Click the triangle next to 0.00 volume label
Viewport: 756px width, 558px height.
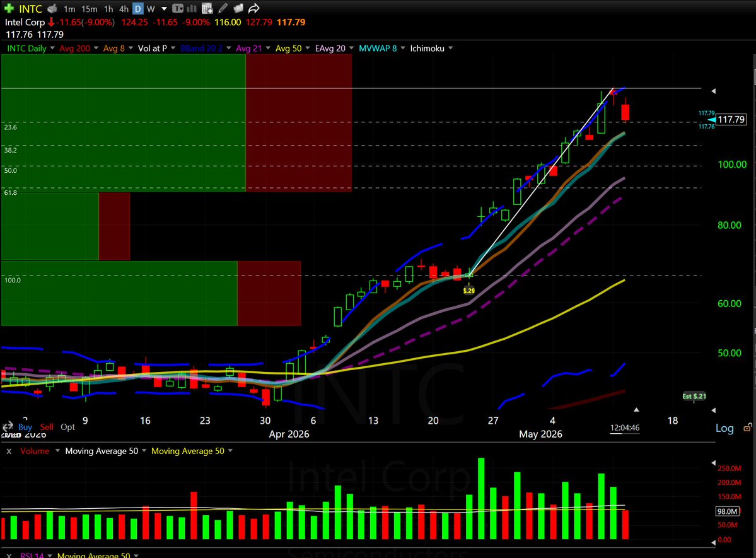714,542
